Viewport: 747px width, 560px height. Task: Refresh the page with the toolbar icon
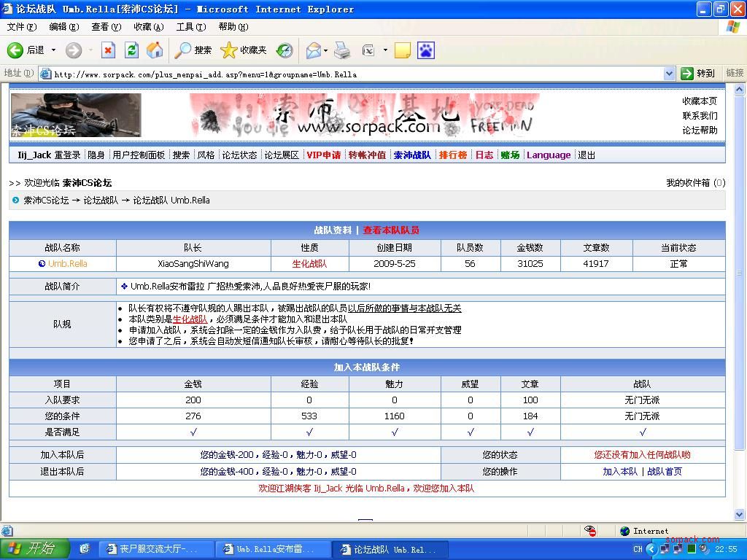coord(131,50)
